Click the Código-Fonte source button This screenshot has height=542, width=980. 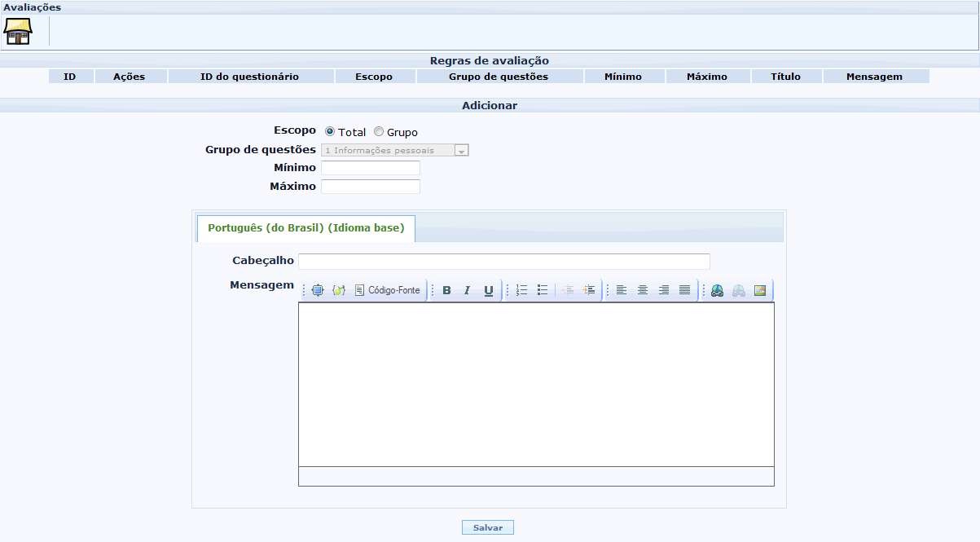click(x=387, y=290)
